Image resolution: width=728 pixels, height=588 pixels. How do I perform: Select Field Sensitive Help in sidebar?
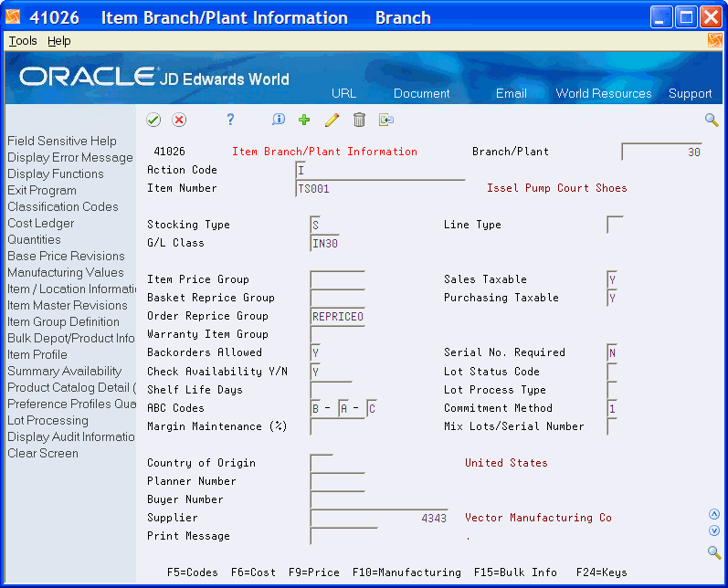(62, 142)
